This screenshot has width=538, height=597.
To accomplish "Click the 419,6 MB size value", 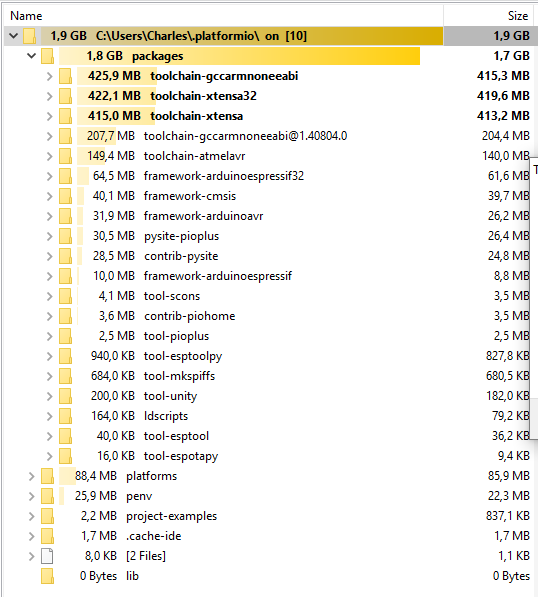I will point(503,96).
